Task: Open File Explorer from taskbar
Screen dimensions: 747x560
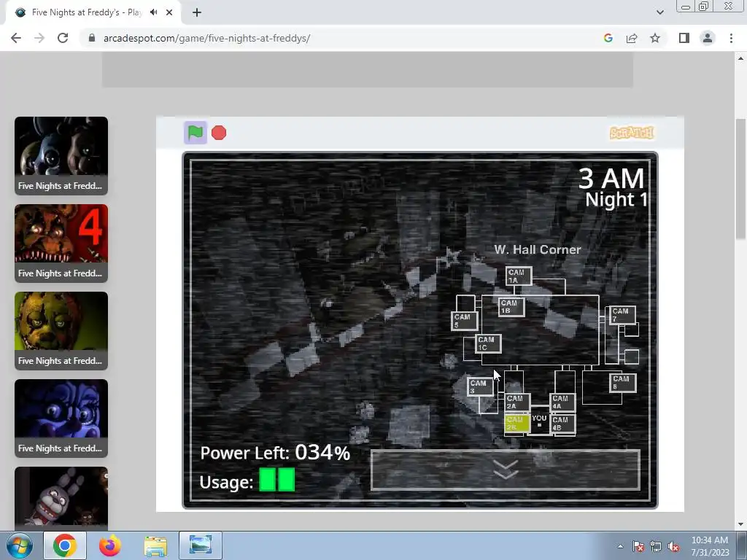Action: (x=155, y=545)
